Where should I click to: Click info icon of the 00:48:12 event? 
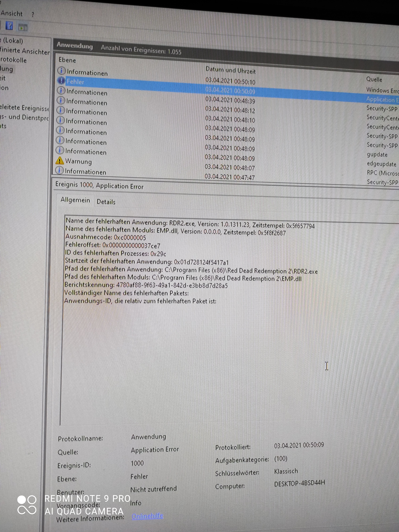pyautogui.click(x=61, y=101)
